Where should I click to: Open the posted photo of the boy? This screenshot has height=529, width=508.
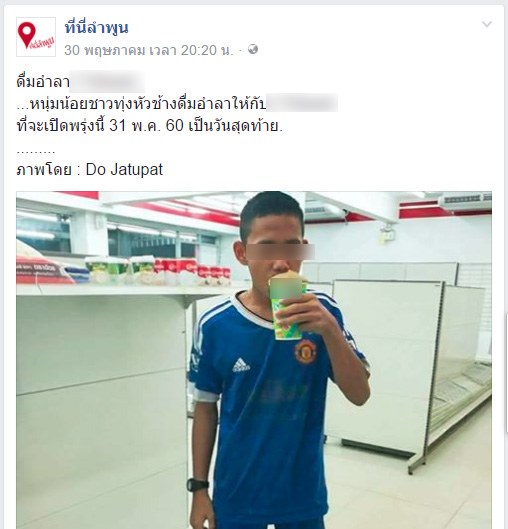(x=254, y=360)
